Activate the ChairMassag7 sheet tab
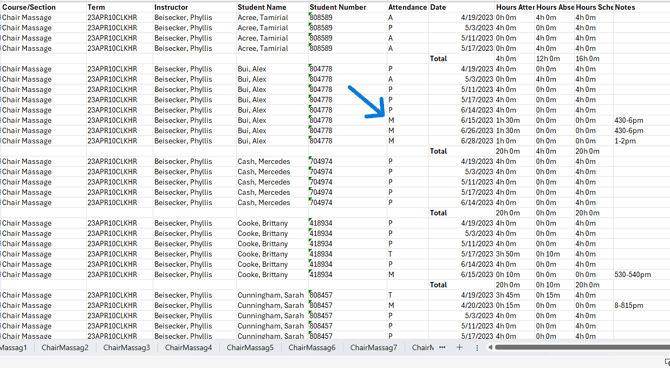The width and height of the screenshot is (670, 368). [373, 347]
